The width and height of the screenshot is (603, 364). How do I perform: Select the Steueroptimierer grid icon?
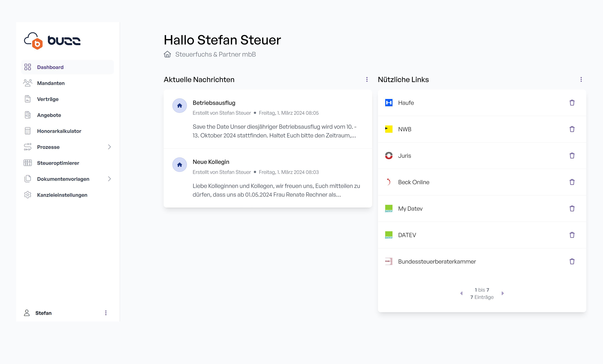coord(28,163)
